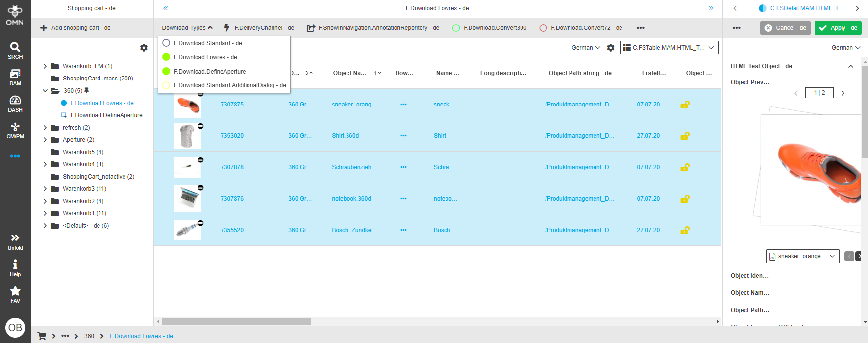Show more modules via sidebar ellipsis

pyautogui.click(x=15, y=156)
